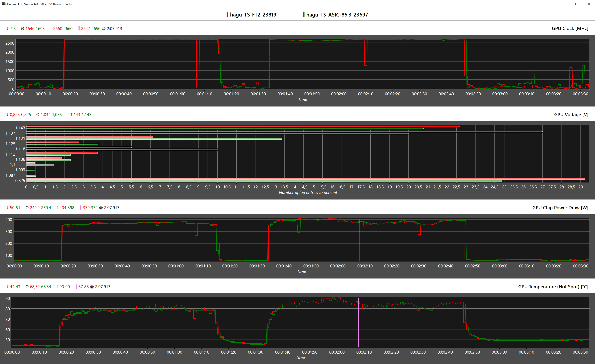Click the 1,118 voltage axis label
595x364 pixels.
pyautogui.click(x=20, y=149)
